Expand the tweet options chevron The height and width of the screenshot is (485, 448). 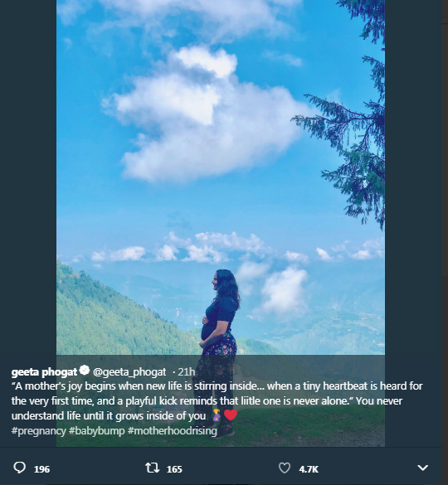[x=422, y=468]
